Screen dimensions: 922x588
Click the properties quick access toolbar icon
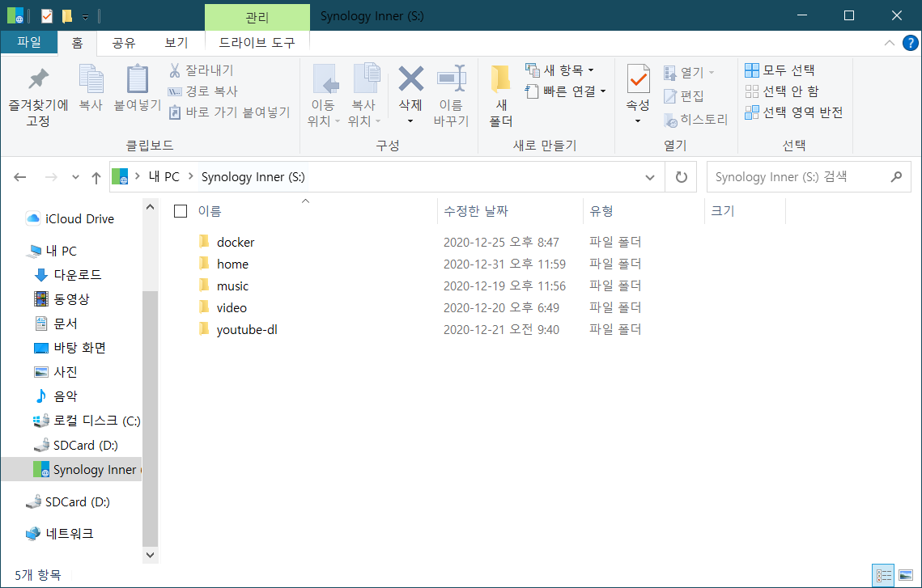pyautogui.click(x=47, y=16)
